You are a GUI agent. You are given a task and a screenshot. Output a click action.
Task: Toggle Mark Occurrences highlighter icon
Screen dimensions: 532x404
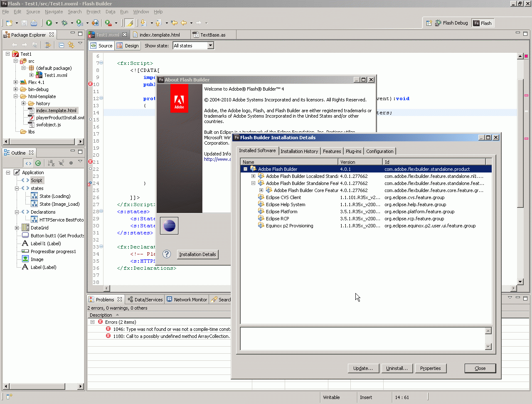pos(129,23)
